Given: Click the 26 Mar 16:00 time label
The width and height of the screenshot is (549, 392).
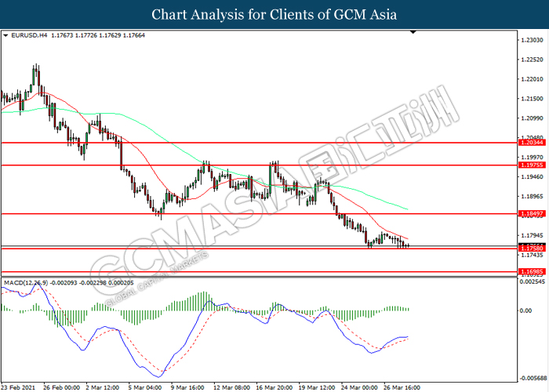Looking at the screenshot, I should tap(399, 387).
